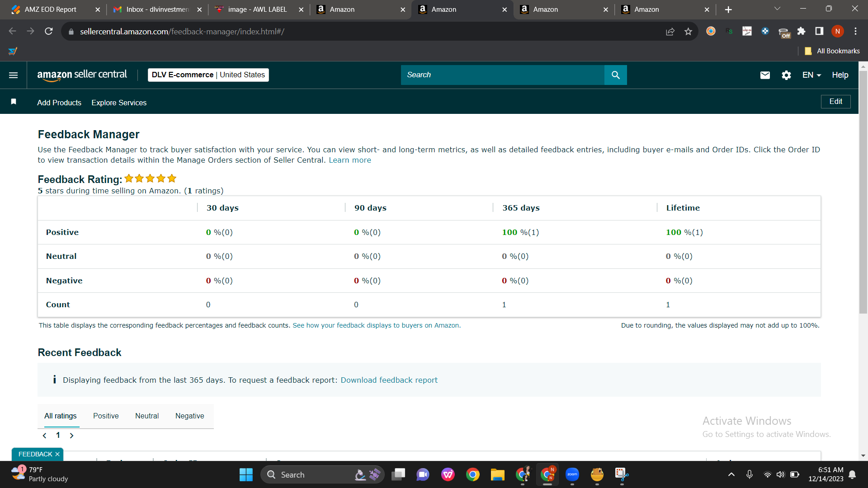
Task: Open the tab search dropdown in Chrome
Action: pos(777,9)
